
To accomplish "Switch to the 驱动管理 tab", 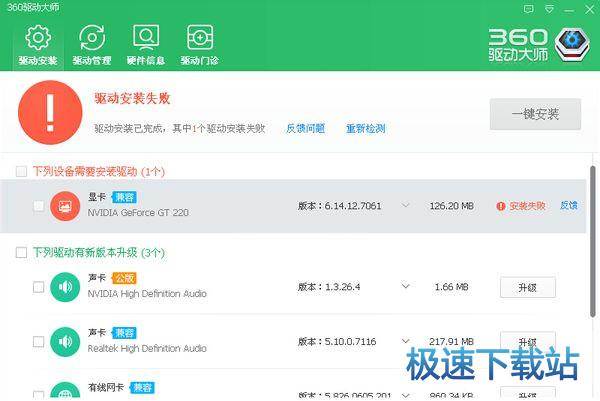I will (x=92, y=45).
